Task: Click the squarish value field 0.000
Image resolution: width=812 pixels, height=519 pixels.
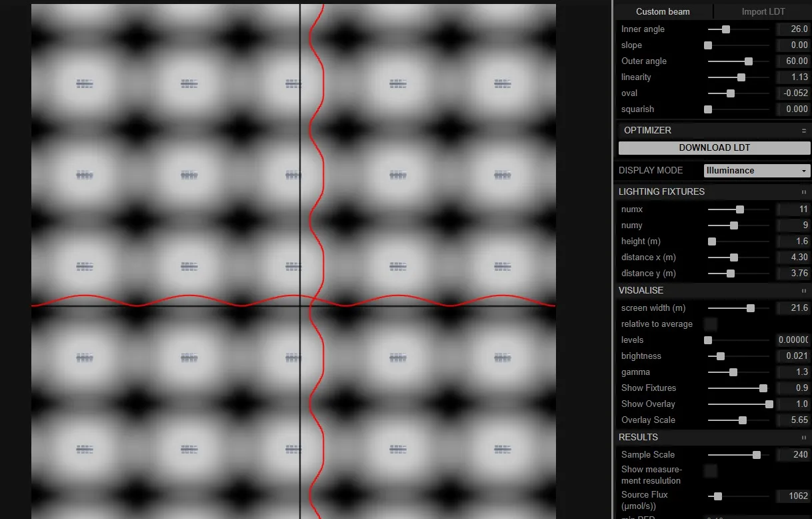Action: click(793, 109)
